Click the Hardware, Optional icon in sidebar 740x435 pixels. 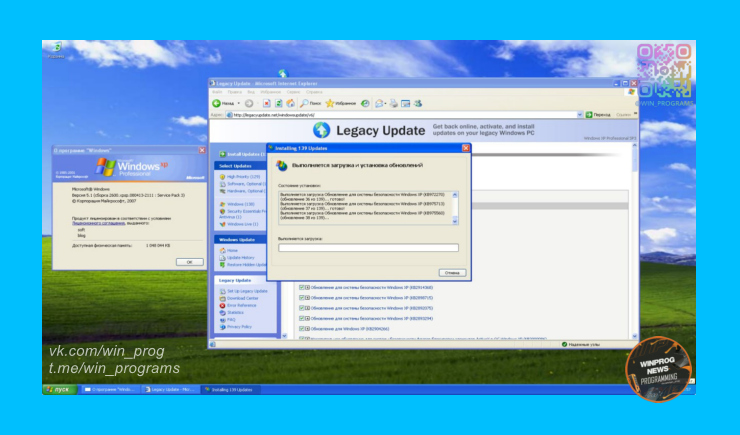pyautogui.click(x=222, y=191)
